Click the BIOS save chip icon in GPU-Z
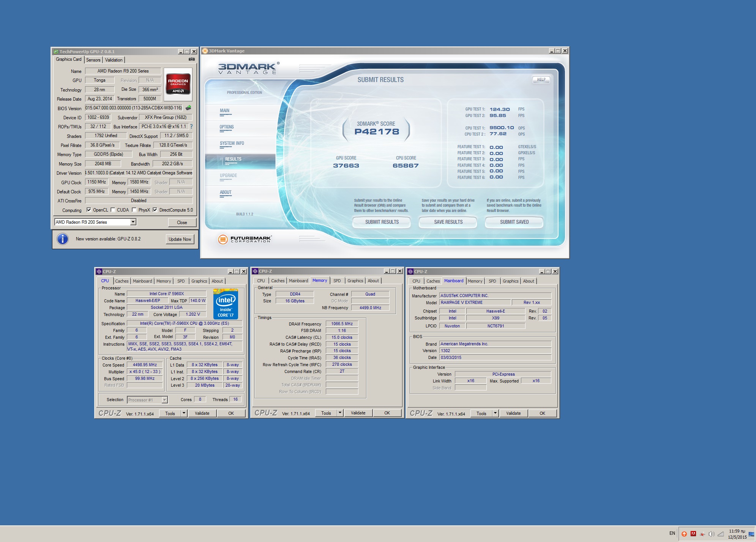This screenshot has height=542, width=756. 188,108
